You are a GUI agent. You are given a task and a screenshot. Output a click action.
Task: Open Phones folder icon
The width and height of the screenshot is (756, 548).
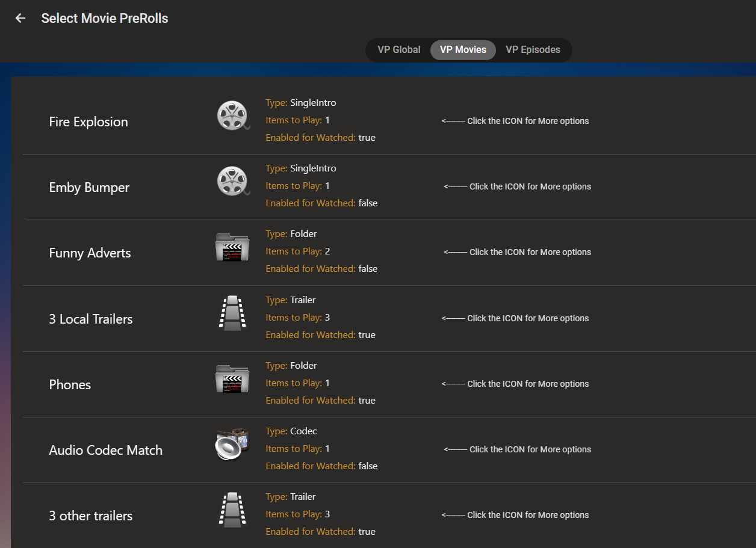pyautogui.click(x=232, y=378)
